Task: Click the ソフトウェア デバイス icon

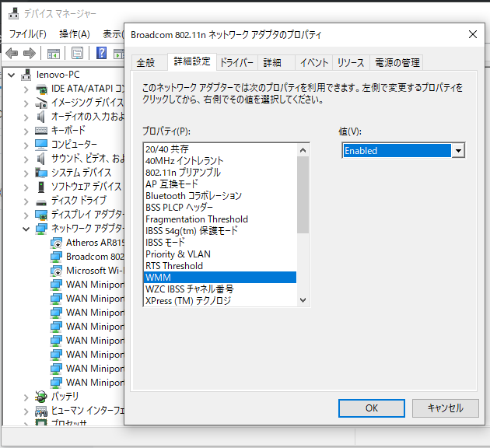Action: click(41, 187)
